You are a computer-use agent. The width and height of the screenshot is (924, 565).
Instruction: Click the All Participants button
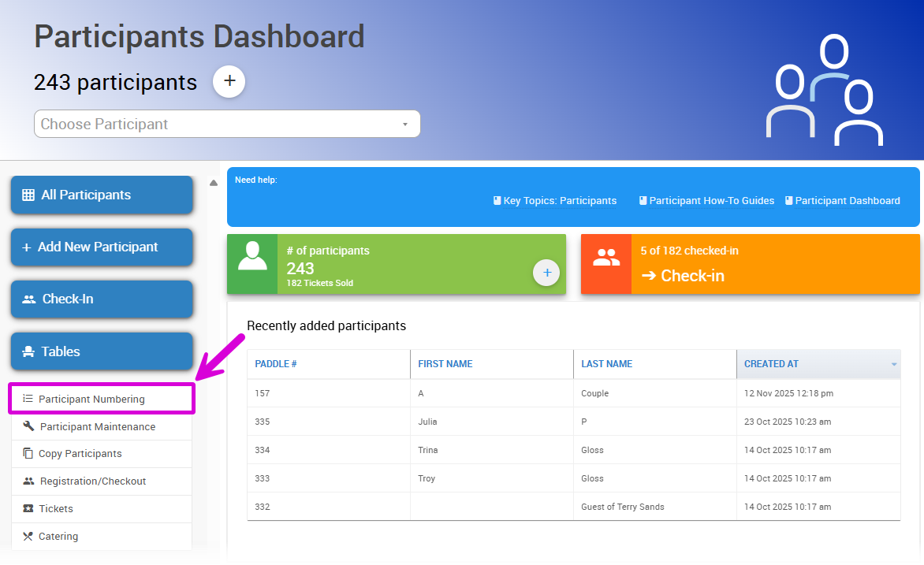click(102, 195)
